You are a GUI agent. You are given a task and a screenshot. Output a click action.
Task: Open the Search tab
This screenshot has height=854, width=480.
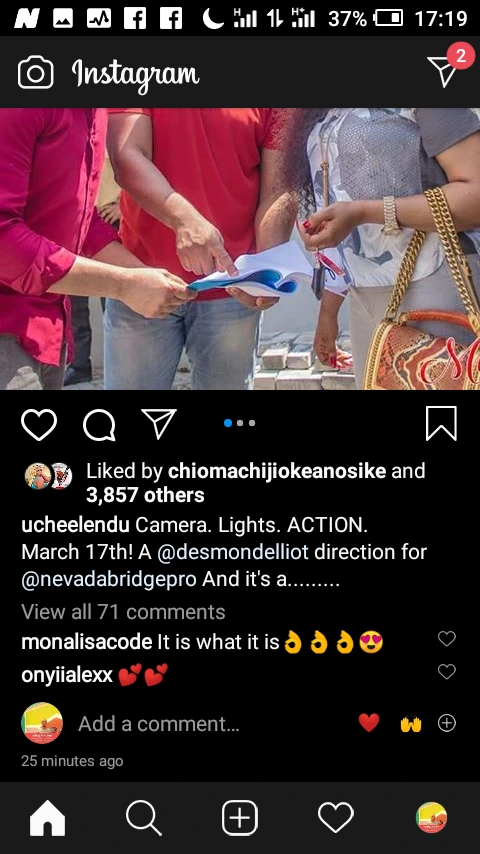tap(143, 818)
